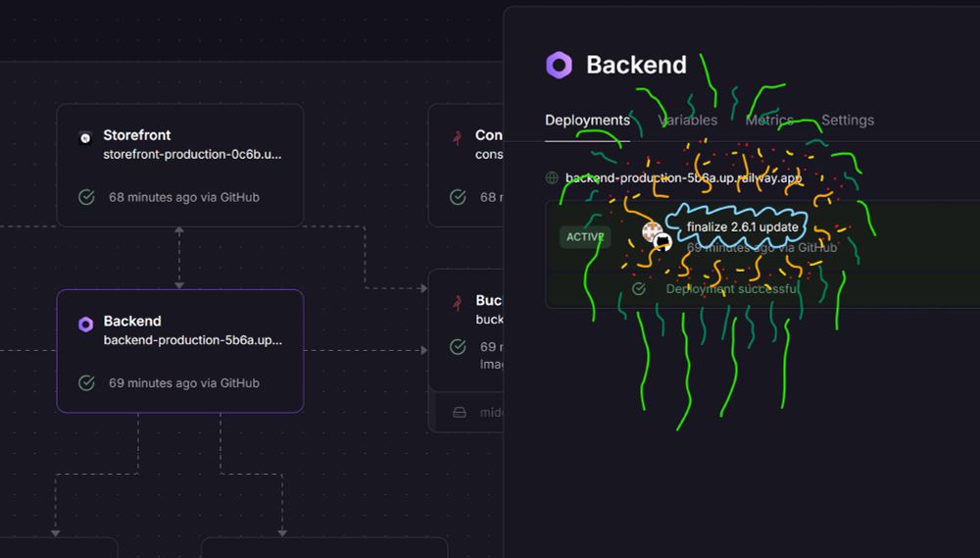Click storefront-production-0c6b domain text
The width and height of the screenshot is (980, 558).
[x=192, y=154]
